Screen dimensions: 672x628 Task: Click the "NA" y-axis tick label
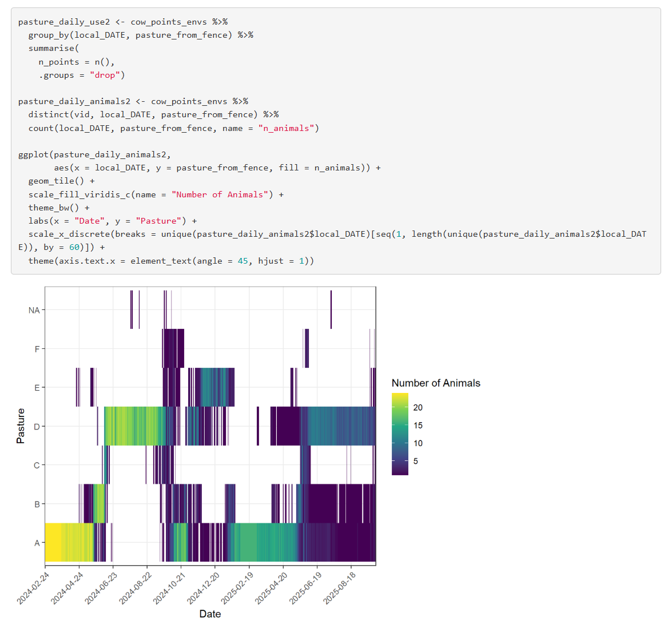tap(34, 310)
